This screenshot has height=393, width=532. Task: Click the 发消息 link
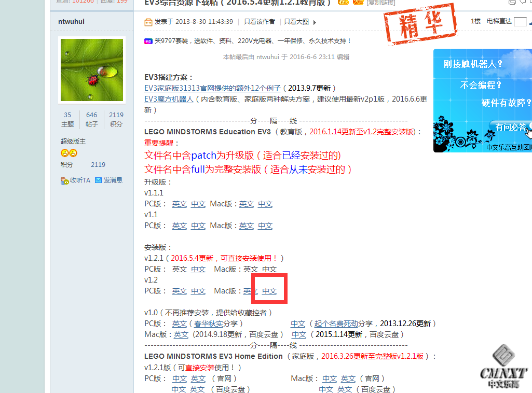113,180
